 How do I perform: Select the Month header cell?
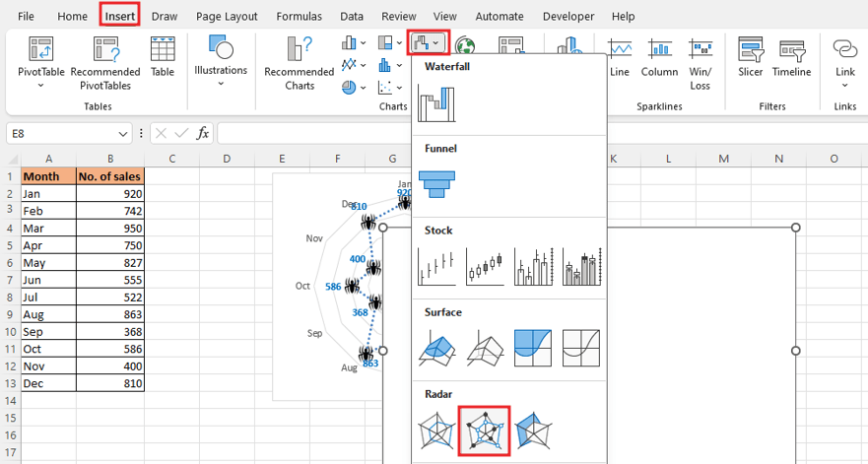(48, 176)
